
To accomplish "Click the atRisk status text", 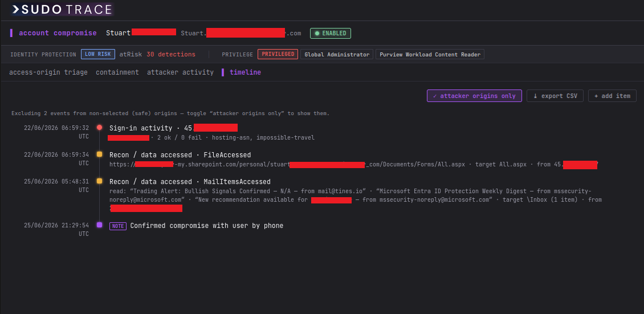I will click(x=131, y=54).
